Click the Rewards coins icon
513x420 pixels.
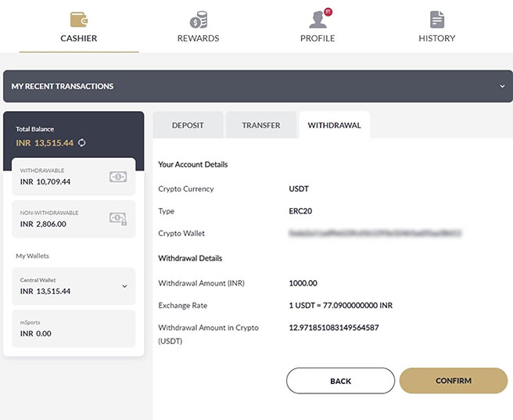pyautogui.click(x=198, y=20)
